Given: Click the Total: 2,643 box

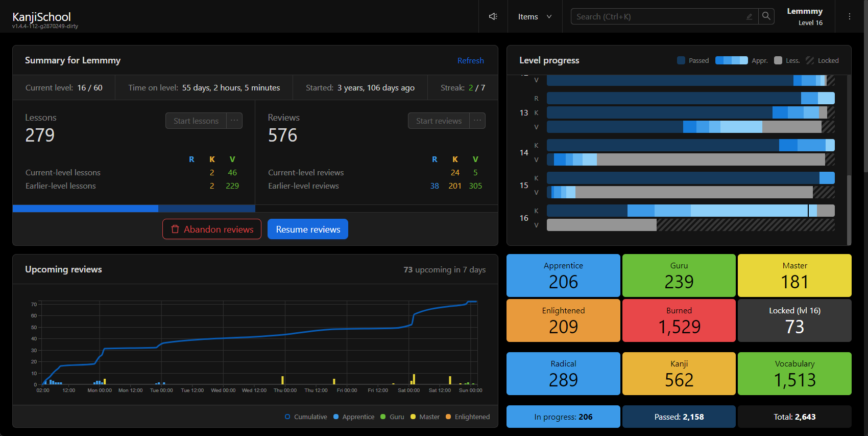Looking at the screenshot, I should [794, 417].
